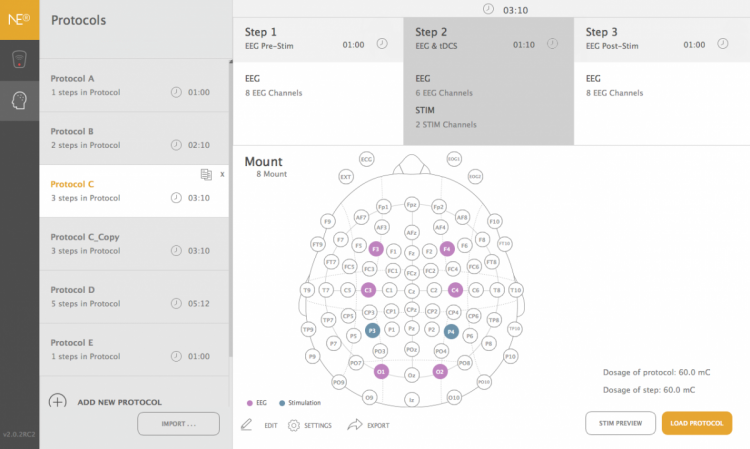Viewport: 750px width, 449px height.
Task: Open the device panel in the sidebar
Action: (19, 61)
